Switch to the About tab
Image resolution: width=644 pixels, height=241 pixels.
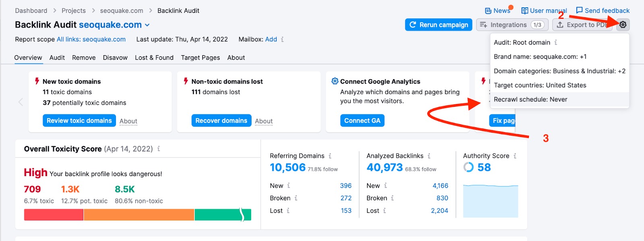coord(236,58)
